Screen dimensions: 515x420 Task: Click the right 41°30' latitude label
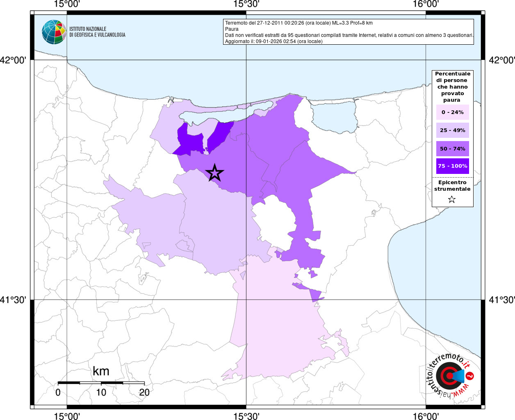coord(501,300)
